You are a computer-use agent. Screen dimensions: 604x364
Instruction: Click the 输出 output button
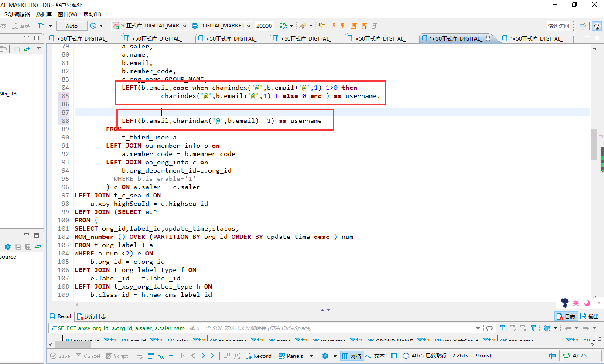coord(590,316)
